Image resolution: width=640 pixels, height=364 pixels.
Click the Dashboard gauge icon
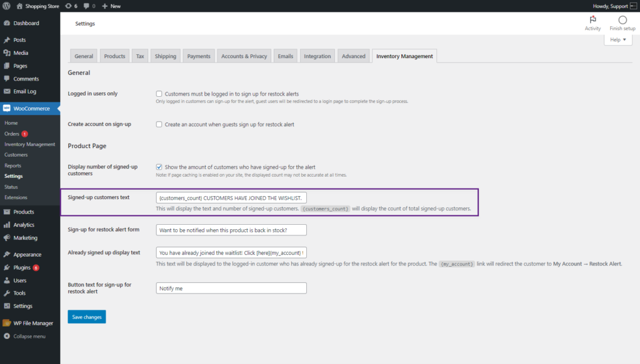[x=7, y=23]
